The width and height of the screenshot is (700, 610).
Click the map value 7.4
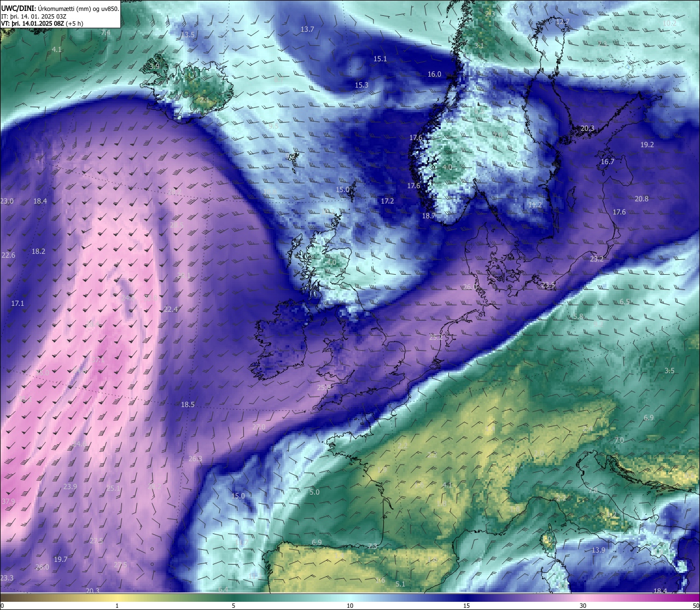[x=106, y=32]
